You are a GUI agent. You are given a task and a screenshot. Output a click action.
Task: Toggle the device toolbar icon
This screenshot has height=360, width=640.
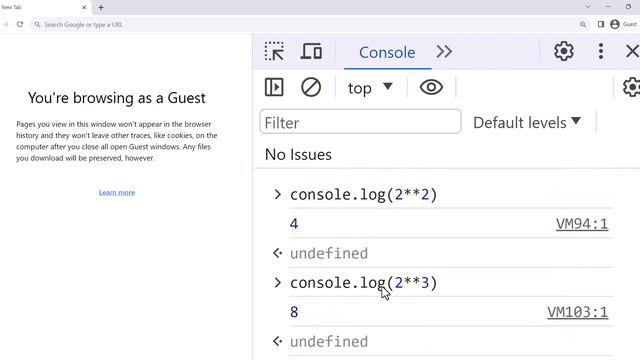pyautogui.click(x=311, y=52)
